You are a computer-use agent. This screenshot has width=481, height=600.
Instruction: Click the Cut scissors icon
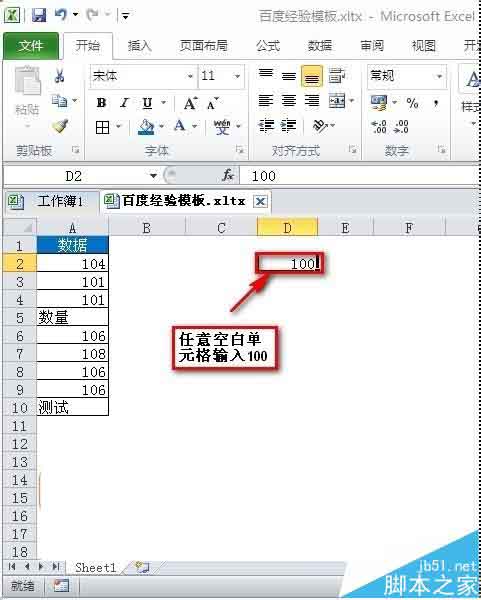(59, 75)
